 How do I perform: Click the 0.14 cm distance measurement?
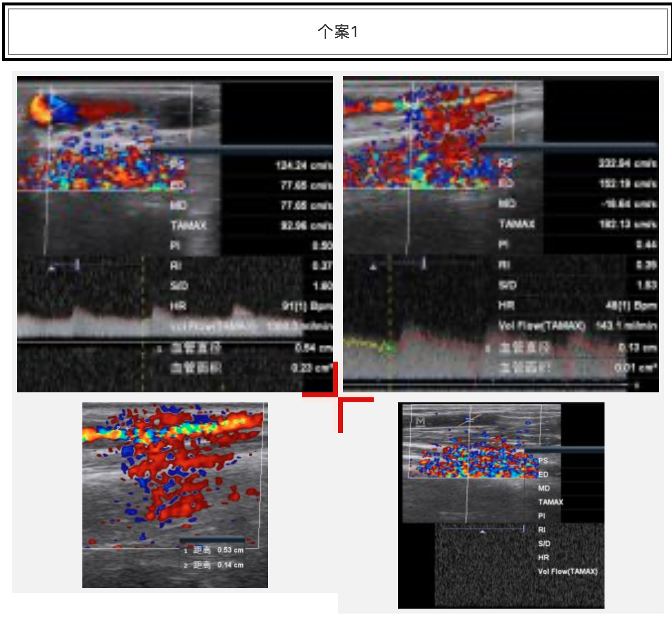pyautogui.click(x=230, y=565)
